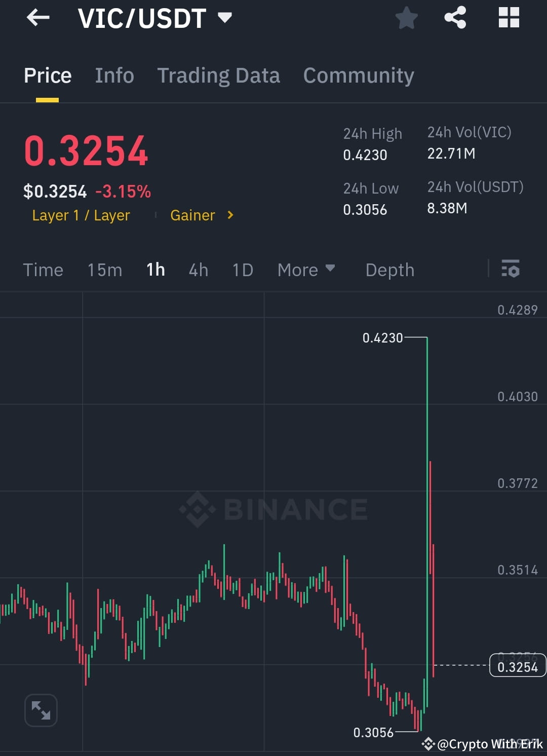The image size is (547, 756).
Task: Open the Community tab
Action: click(x=358, y=75)
